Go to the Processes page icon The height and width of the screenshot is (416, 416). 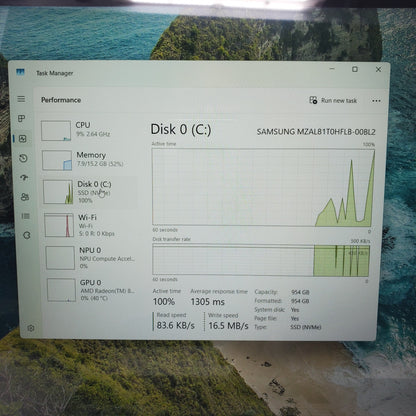pyautogui.click(x=22, y=118)
